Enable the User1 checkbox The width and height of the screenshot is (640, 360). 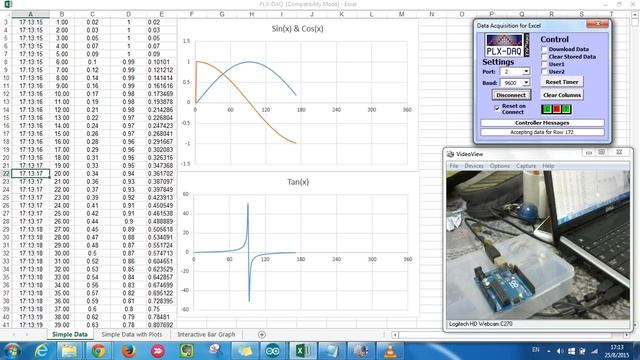coord(544,64)
